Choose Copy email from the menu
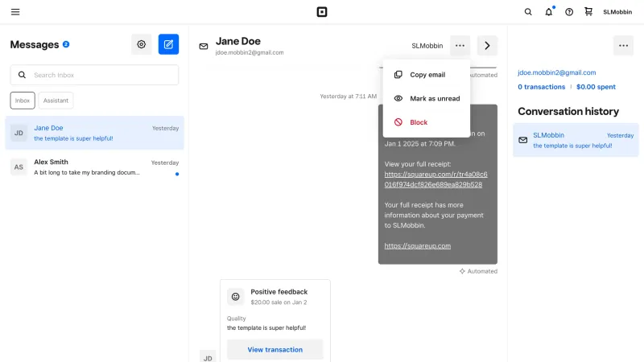 click(427, 75)
